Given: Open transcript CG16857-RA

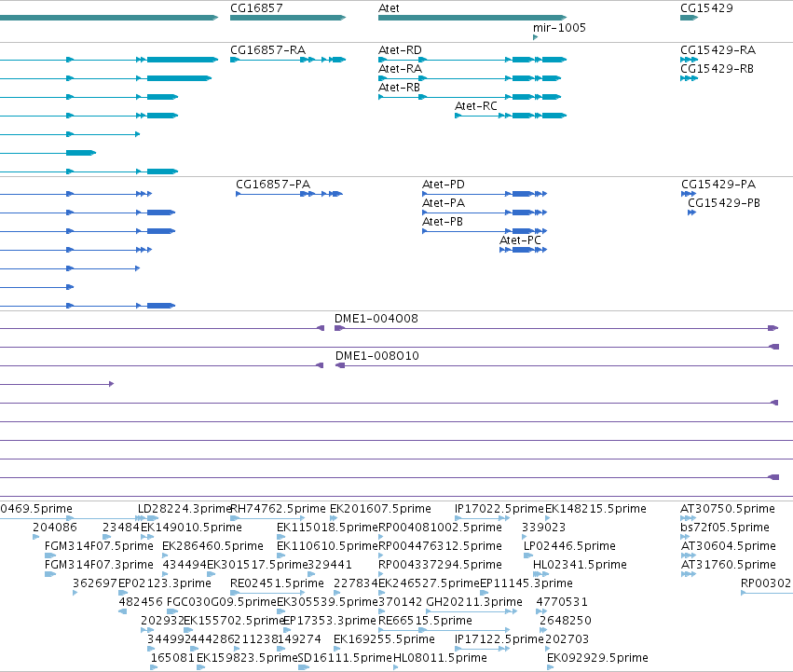Looking at the screenshot, I should [268, 50].
